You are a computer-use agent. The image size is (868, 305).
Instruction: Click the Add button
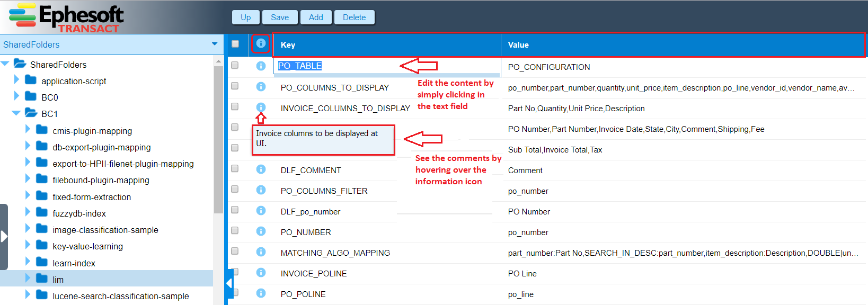[316, 17]
